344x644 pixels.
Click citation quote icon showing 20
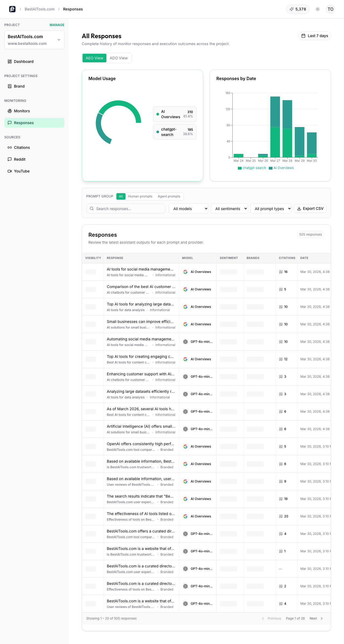coord(281,516)
